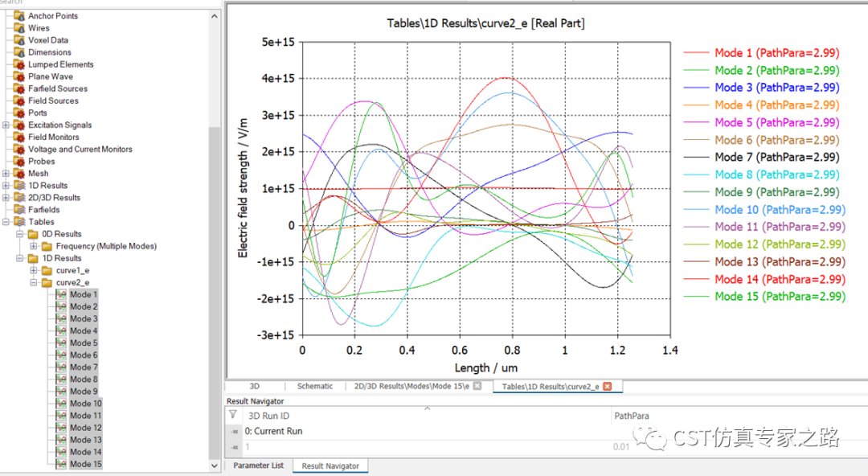Viewport: 868px width, 476px height.
Task: Collapse the curve2_e node
Action: pos(33,282)
